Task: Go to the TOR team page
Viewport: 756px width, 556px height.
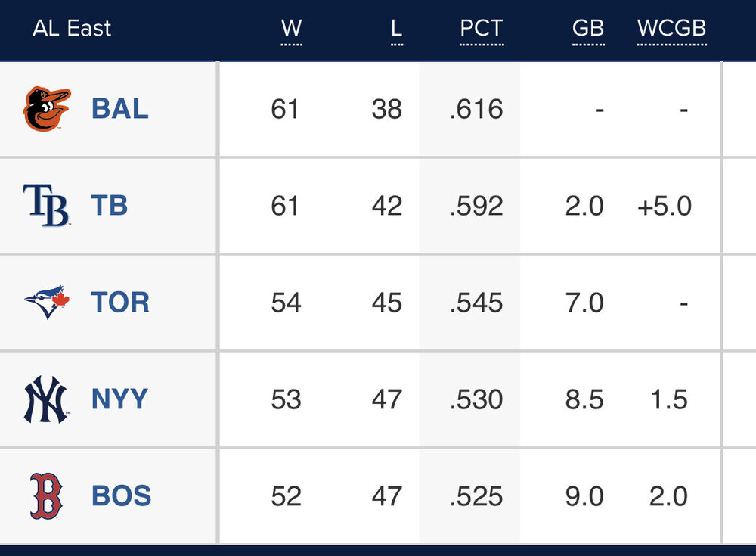Action: [120, 303]
